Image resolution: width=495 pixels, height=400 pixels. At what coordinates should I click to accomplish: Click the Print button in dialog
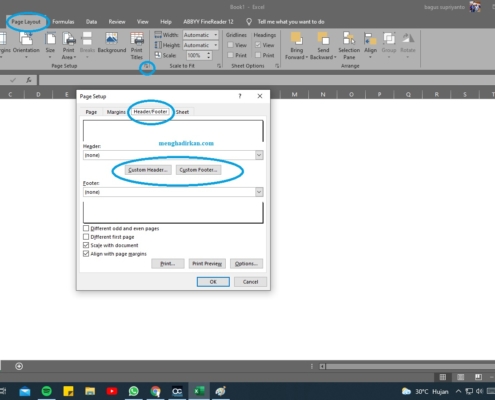pos(168,264)
